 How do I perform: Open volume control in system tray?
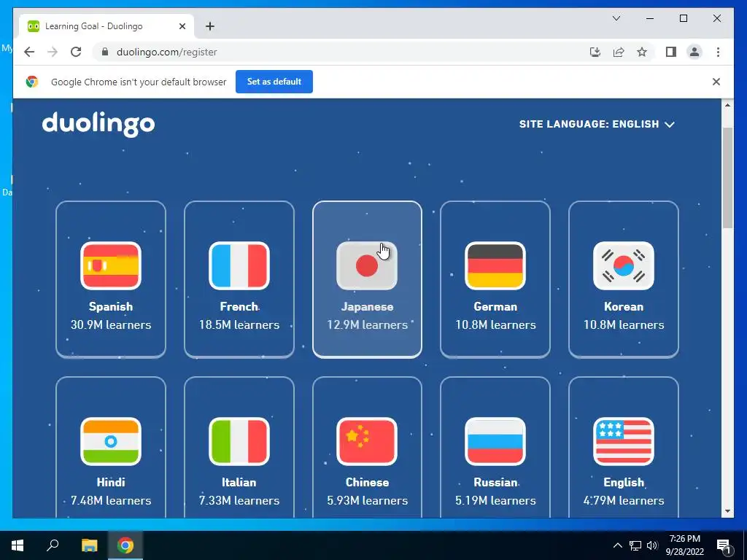click(x=652, y=545)
